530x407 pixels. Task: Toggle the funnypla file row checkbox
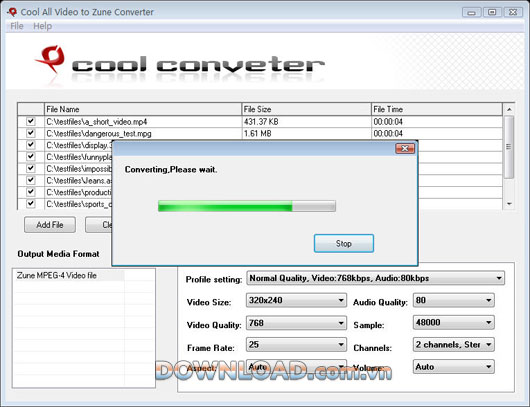point(31,157)
